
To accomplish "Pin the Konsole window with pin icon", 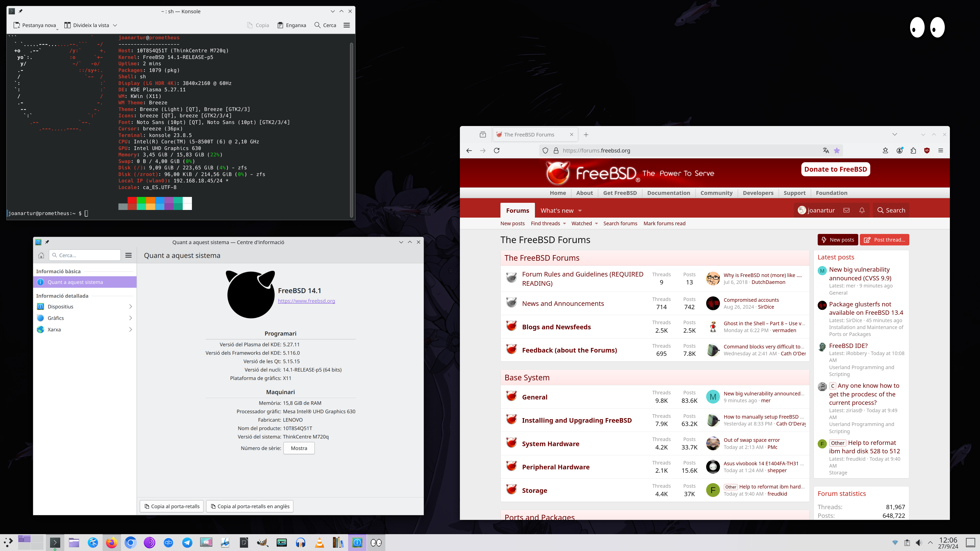I will click(x=20, y=11).
